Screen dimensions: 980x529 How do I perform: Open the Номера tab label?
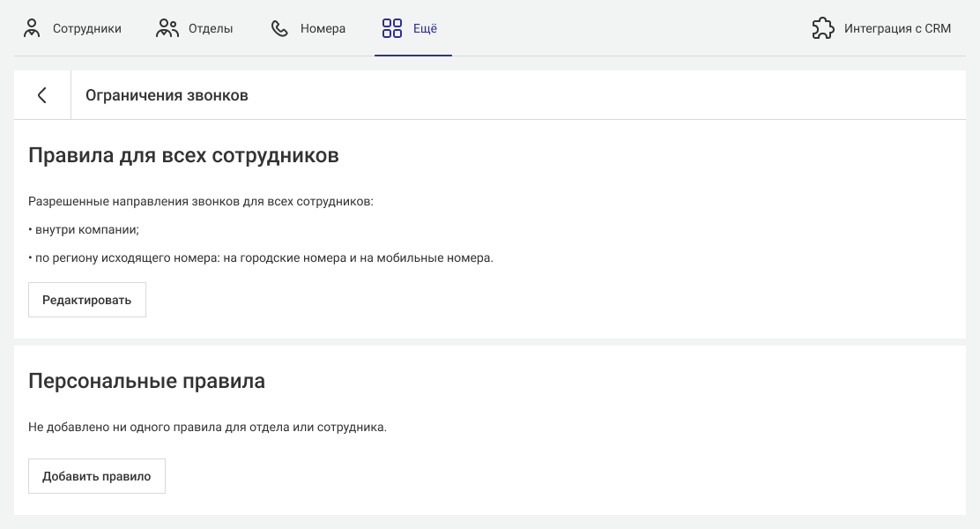click(323, 29)
